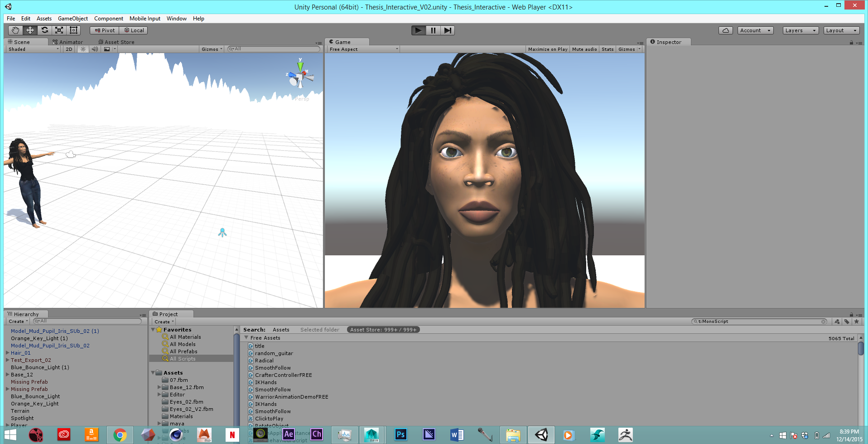This screenshot has width=868, height=444.
Task: Open the GameObject menu
Action: click(73, 19)
